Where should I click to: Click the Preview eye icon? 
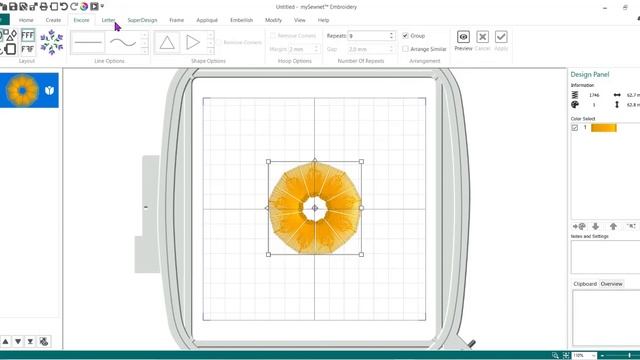[x=463, y=37]
